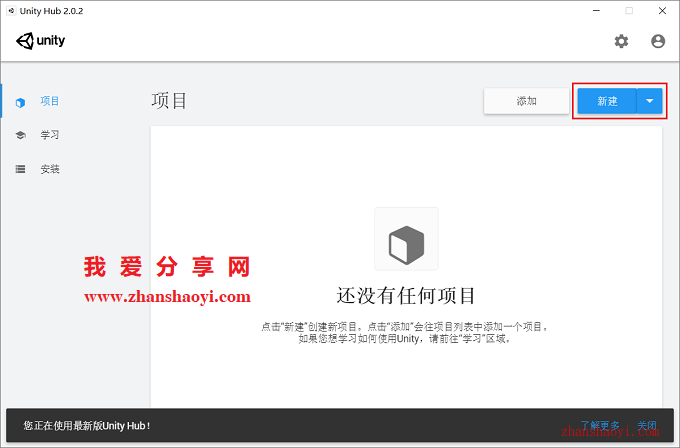Expand the 新建 dropdown arrow
This screenshot has width=680, height=448.
tap(650, 101)
